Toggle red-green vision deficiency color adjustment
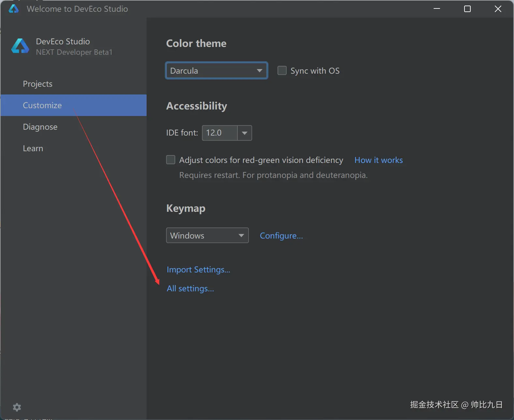 (171, 160)
